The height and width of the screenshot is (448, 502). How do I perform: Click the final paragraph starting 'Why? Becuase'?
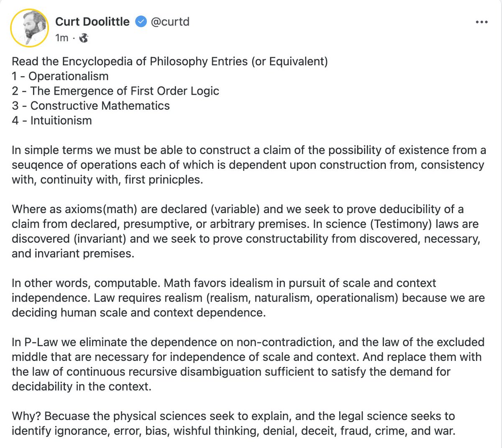pos(233,423)
